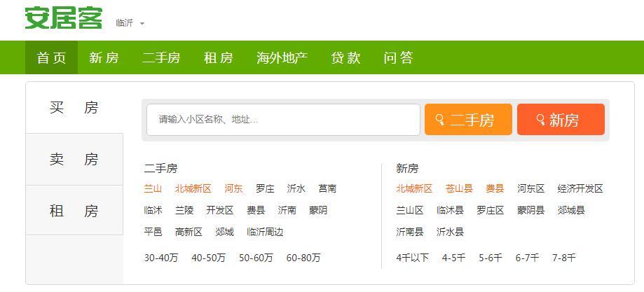
Task: Open 临沂周边 second-hand area link
Action: (265, 232)
